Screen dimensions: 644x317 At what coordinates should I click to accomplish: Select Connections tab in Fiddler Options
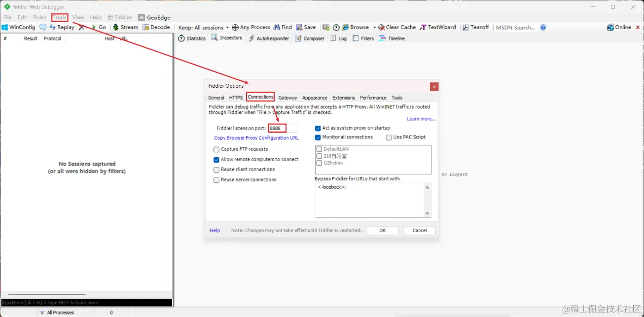tap(260, 97)
